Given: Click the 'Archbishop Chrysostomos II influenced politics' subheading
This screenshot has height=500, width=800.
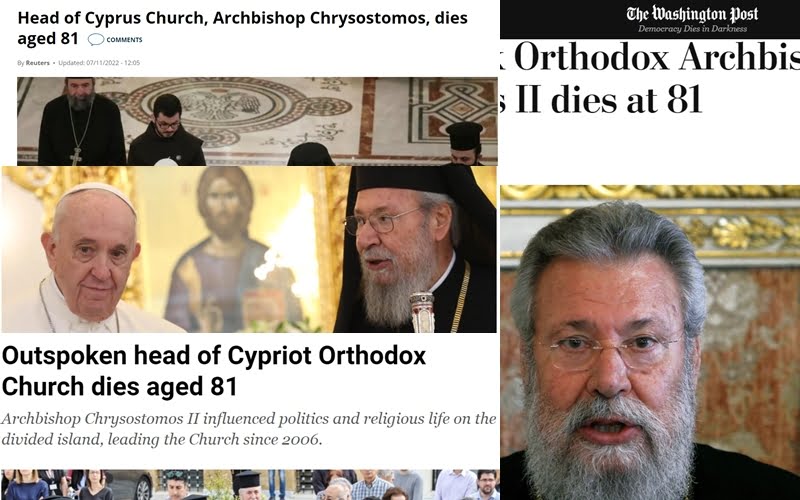Looking at the screenshot, I should [248, 429].
